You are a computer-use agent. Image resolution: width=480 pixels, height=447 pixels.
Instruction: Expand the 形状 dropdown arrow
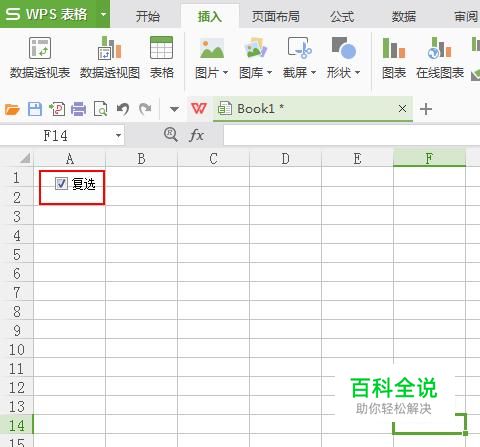tap(357, 72)
